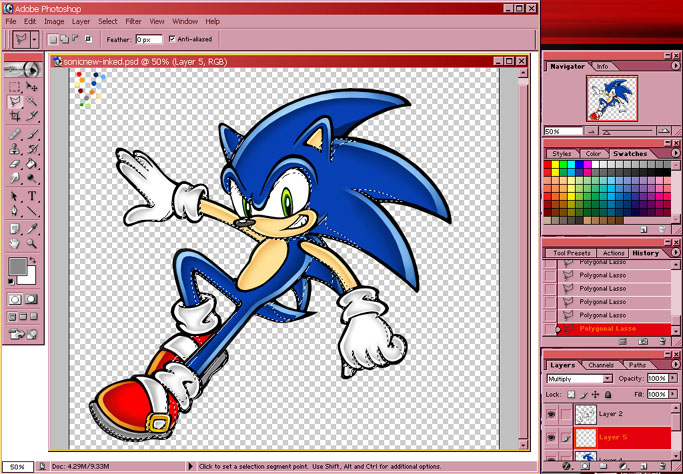Switch to Standard editing mode
The width and height of the screenshot is (683, 474).
15,299
